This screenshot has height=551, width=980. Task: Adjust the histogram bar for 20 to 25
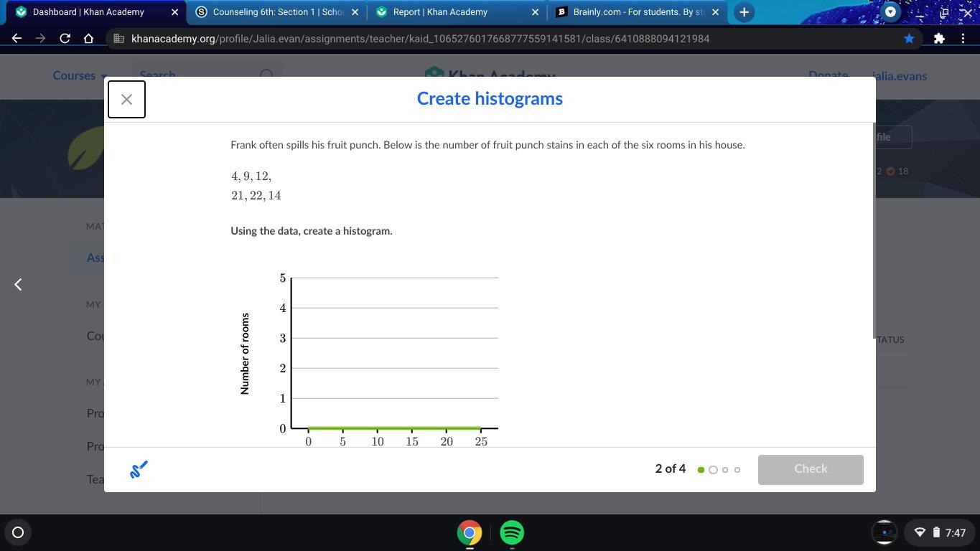point(464,428)
